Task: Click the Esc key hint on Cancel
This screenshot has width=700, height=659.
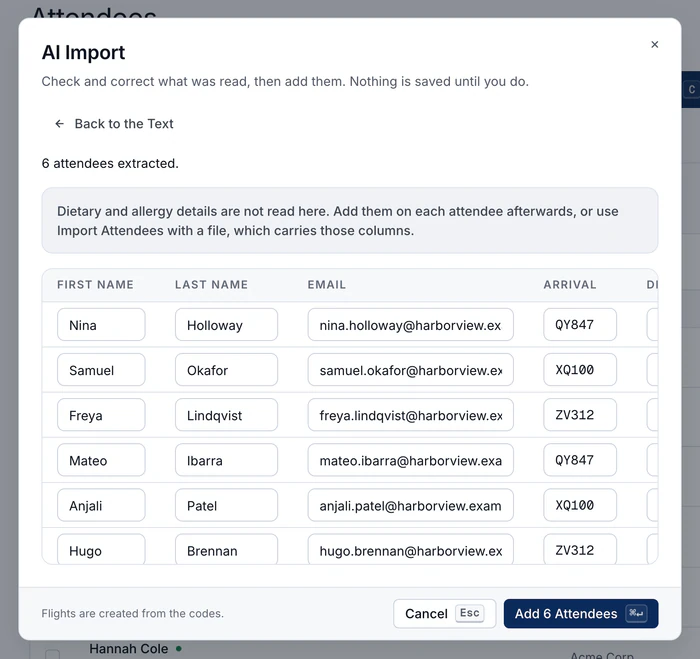Action: click(470, 613)
